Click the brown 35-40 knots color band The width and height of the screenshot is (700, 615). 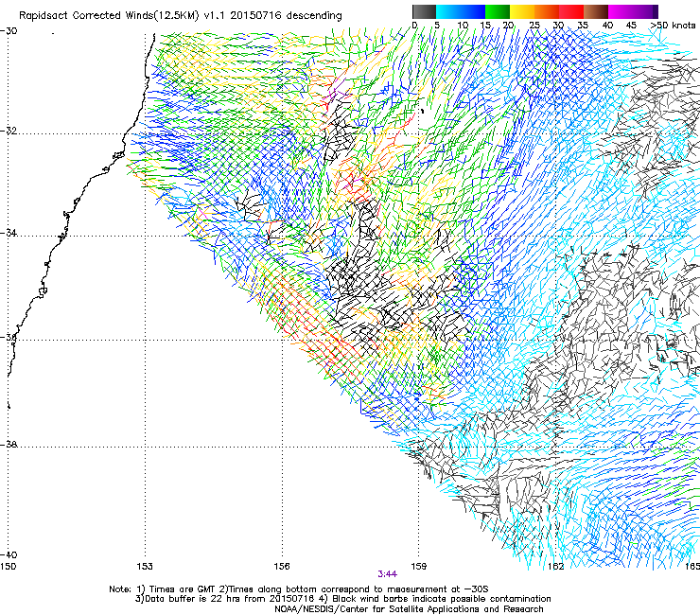(x=596, y=11)
